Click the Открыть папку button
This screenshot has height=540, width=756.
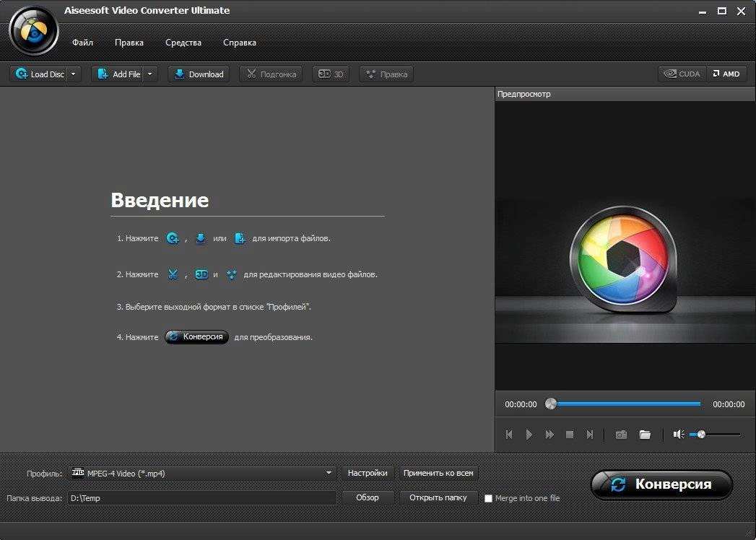(438, 497)
